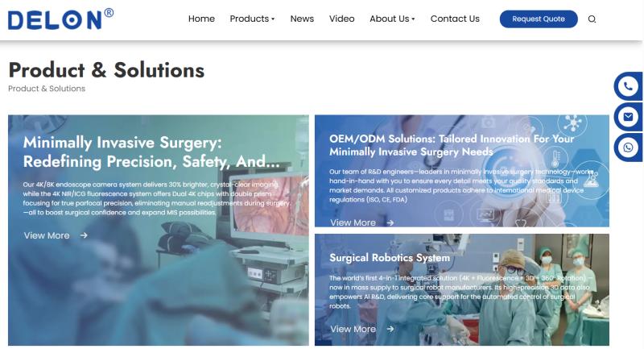
Task: Go to the Home menu item
Action: pyautogui.click(x=201, y=19)
